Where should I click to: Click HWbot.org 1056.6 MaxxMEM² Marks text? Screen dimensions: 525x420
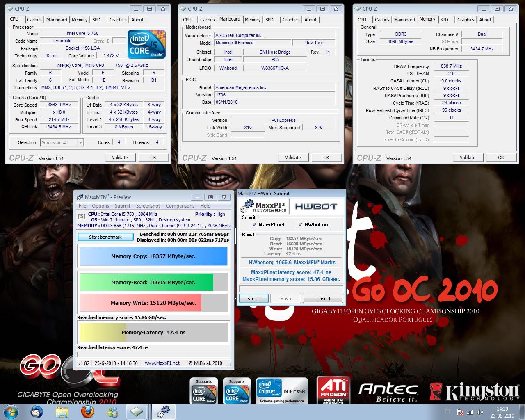(x=292, y=262)
